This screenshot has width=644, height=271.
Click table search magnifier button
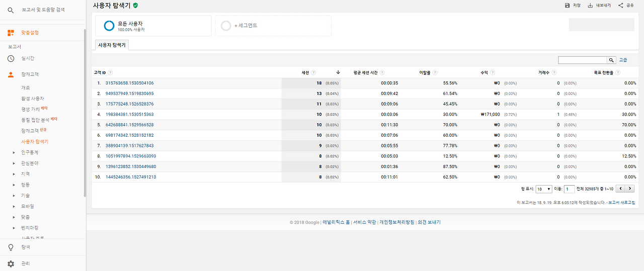[611, 60]
